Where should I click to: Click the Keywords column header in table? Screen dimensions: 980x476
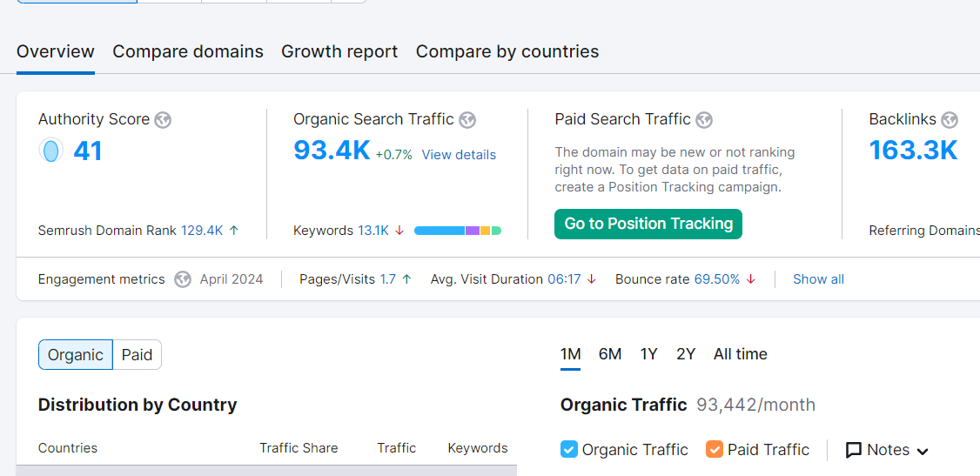478,448
